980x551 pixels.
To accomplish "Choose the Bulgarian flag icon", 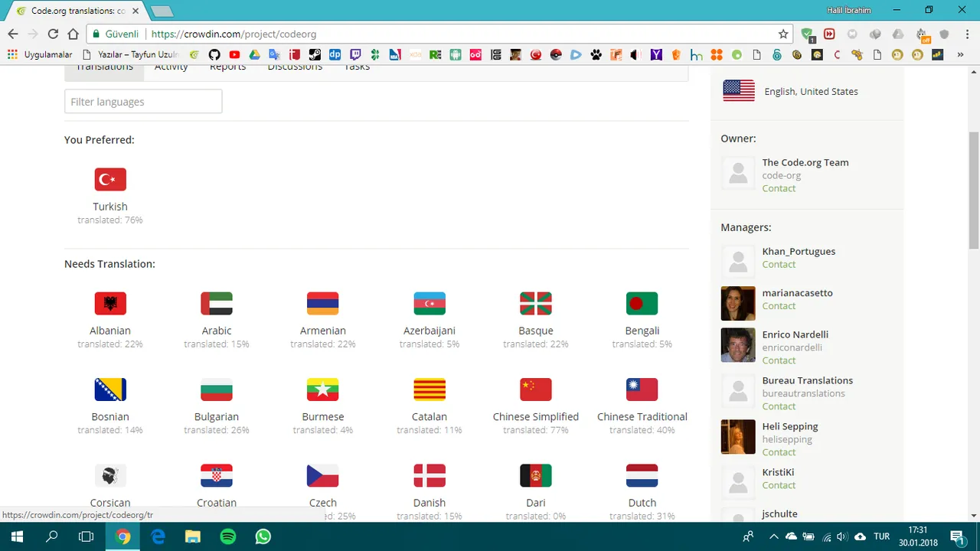I will point(217,390).
